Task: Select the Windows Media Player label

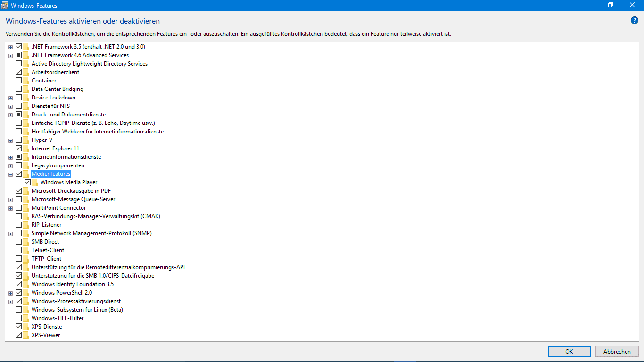Action: 69,182
